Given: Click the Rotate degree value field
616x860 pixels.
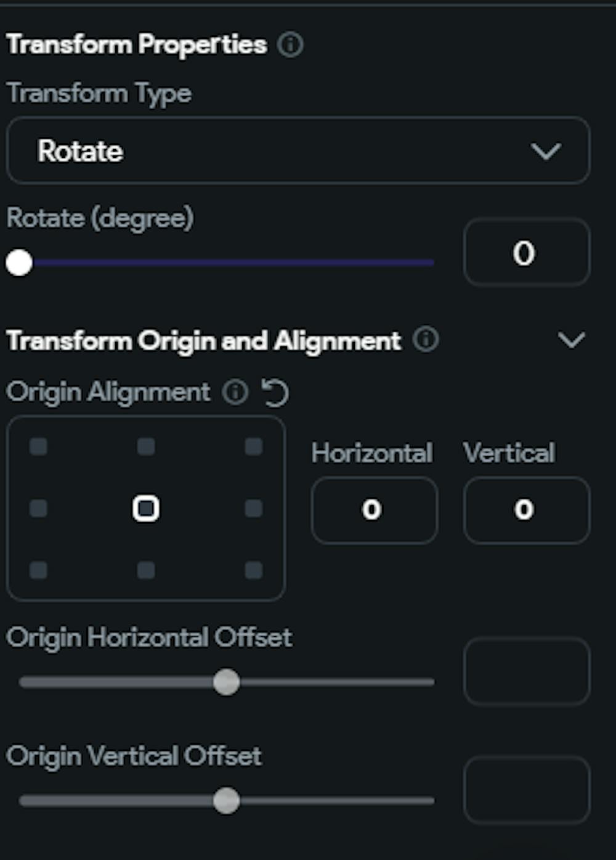Looking at the screenshot, I should [x=525, y=252].
